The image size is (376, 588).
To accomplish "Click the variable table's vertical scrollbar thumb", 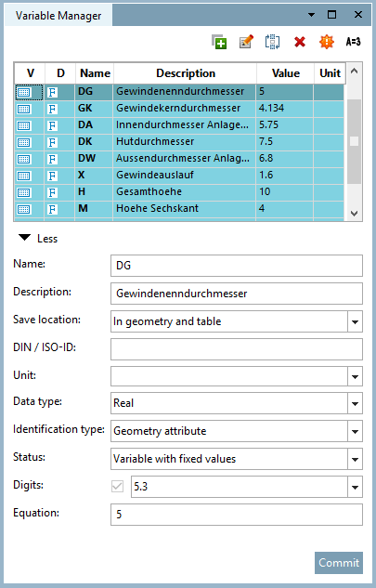I will pos(354,141).
